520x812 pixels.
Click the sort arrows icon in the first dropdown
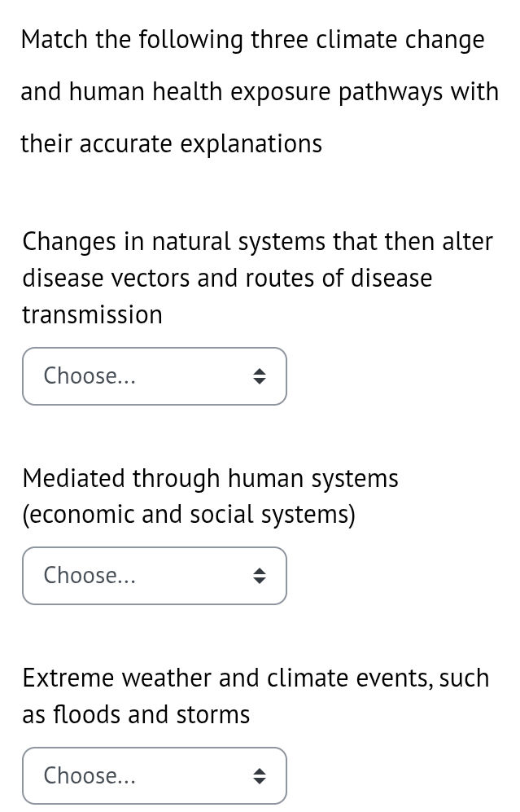click(x=259, y=376)
